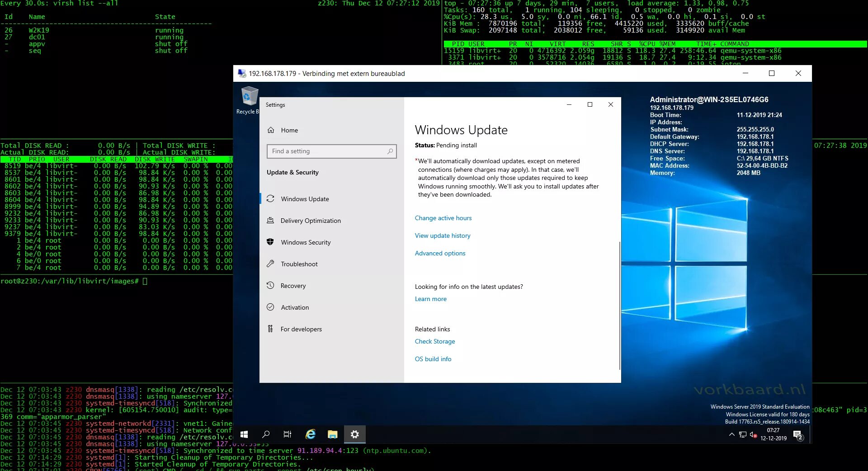Click the Settings gear taskbar button

click(355, 434)
